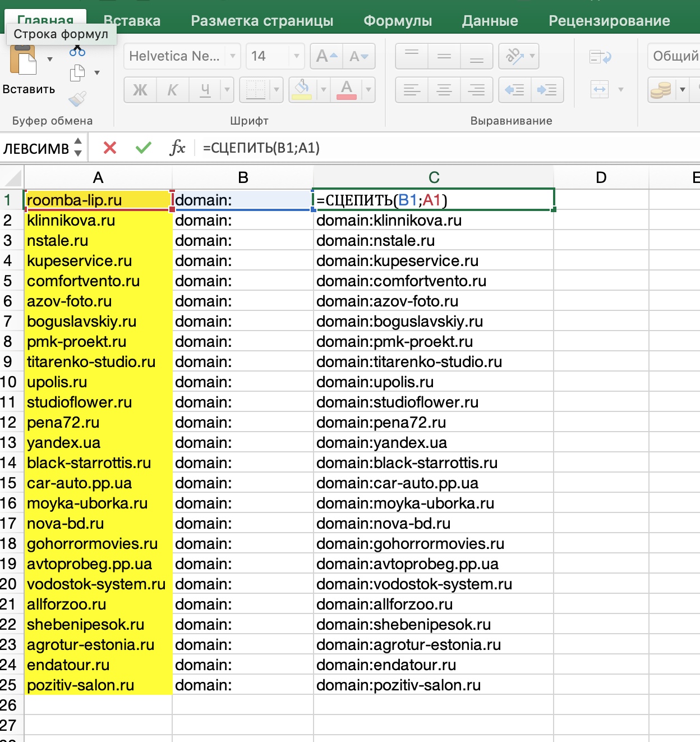This screenshot has height=742, width=700.
Task: Open the merge cells dropdown arrow
Action: click(621, 89)
